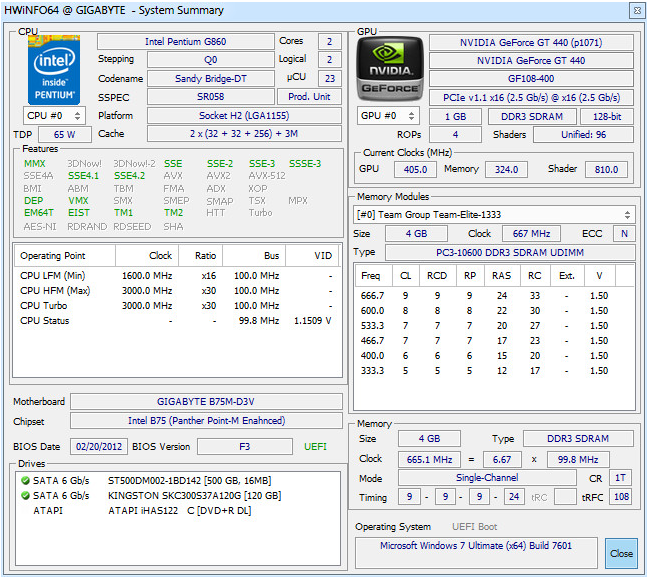Screen dimensions: 648x578
Task: Click green check icon beside ST500DM002 drive
Action: click(25, 480)
